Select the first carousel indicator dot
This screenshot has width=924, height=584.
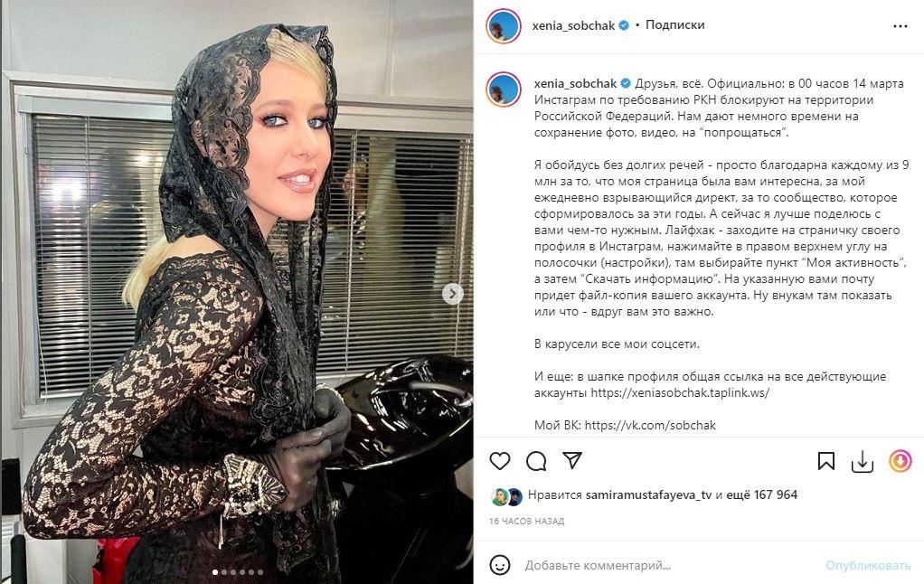[215, 571]
